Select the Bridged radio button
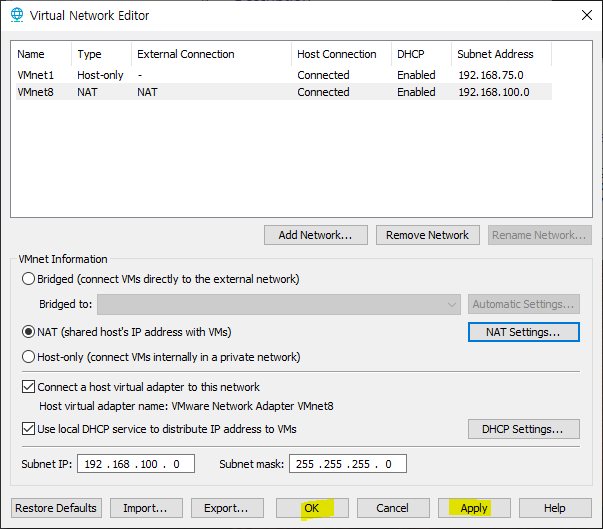 click(28, 279)
